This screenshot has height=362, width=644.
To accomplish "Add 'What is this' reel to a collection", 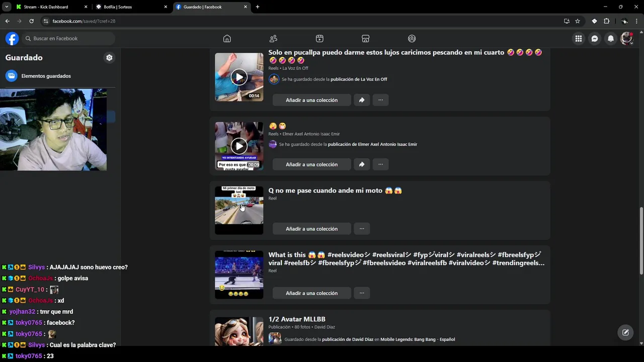I will (x=311, y=293).
